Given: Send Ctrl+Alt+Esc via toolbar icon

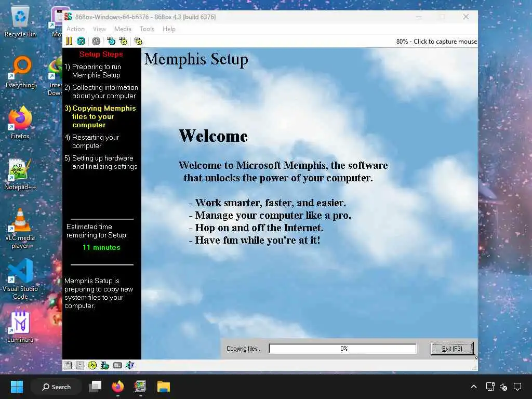Looking at the screenshot, I should pyautogui.click(x=124, y=41).
